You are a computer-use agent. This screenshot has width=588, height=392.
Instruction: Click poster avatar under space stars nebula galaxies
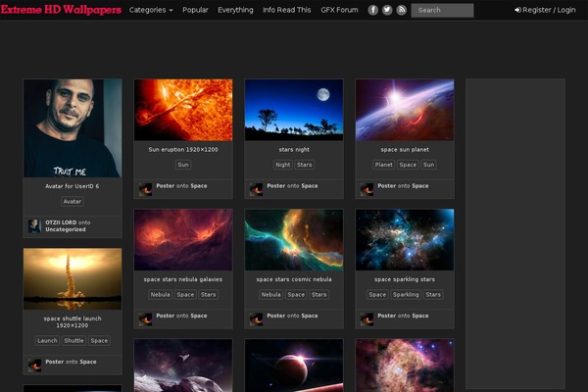coord(145,319)
